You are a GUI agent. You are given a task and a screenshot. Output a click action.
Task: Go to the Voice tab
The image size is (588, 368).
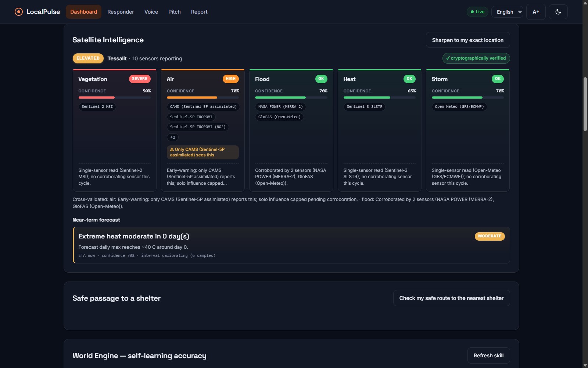151,12
